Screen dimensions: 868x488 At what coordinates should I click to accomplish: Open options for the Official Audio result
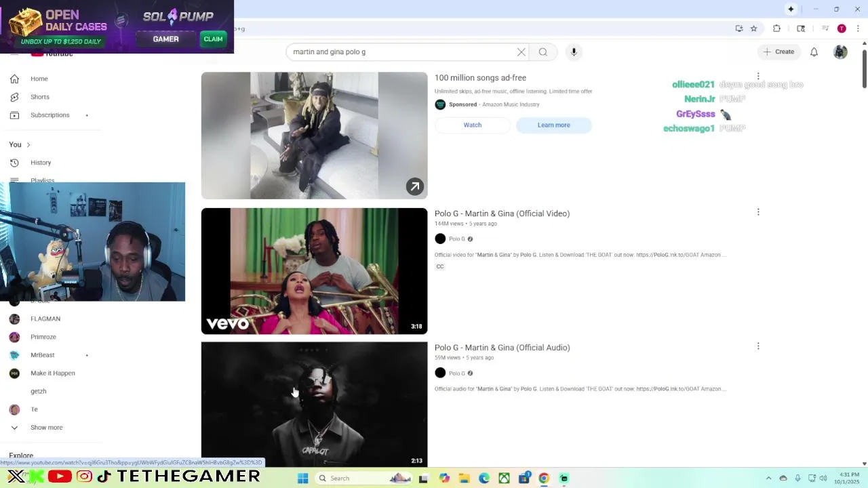coord(758,346)
